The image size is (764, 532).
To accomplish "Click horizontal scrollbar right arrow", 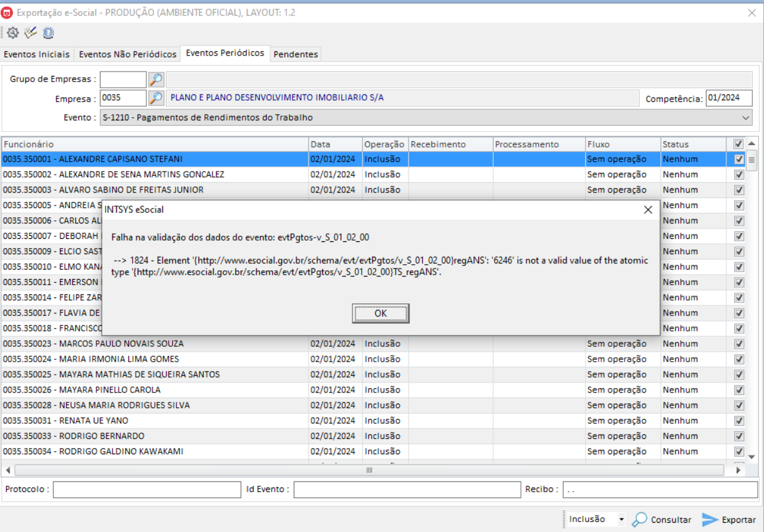I will click(738, 470).
